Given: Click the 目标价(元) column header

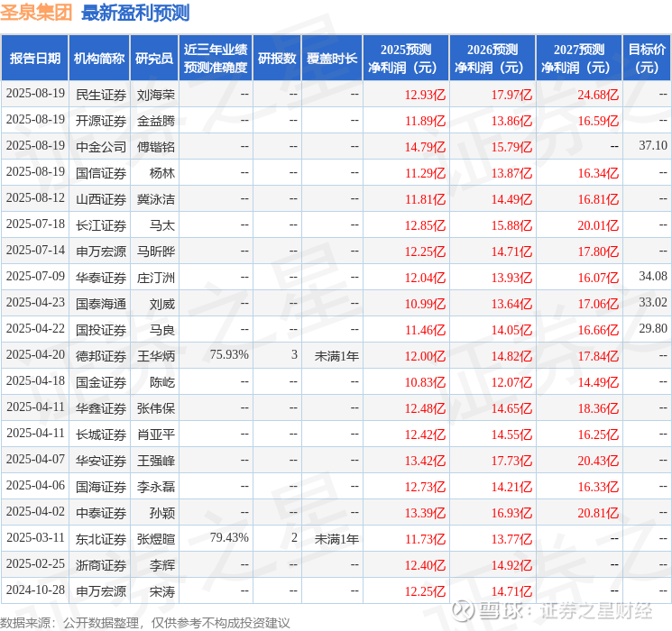Looking at the screenshot, I should click(647, 59).
